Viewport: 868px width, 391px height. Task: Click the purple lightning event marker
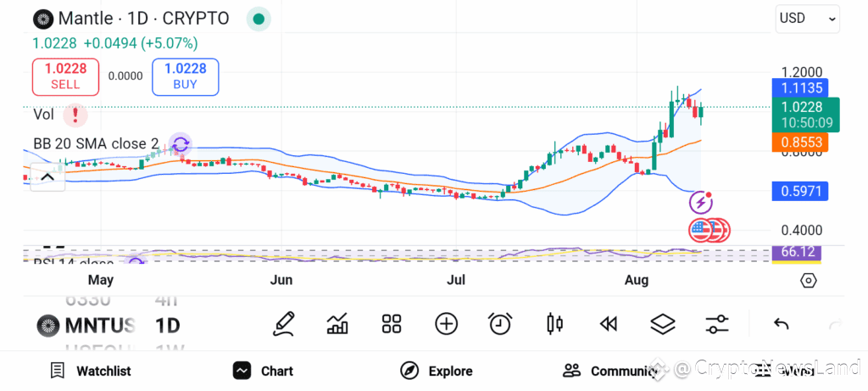pyautogui.click(x=700, y=202)
